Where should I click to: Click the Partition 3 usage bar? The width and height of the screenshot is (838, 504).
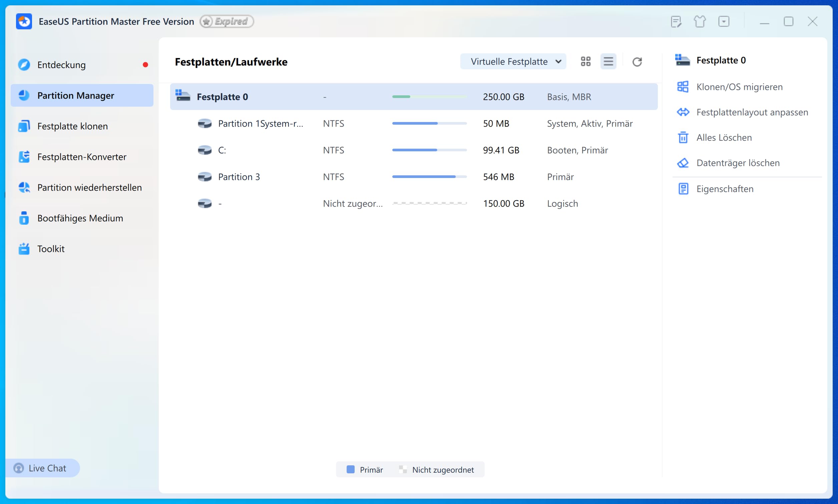pyautogui.click(x=430, y=177)
